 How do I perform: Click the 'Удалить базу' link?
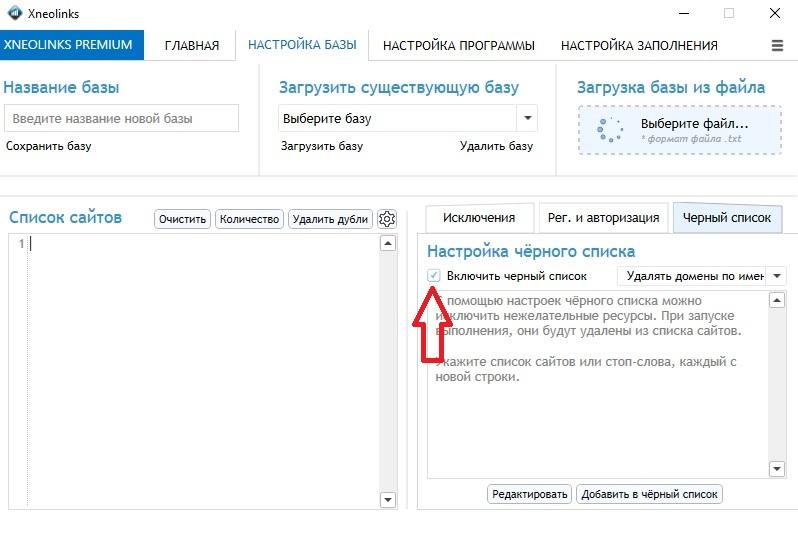click(x=496, y=146)
